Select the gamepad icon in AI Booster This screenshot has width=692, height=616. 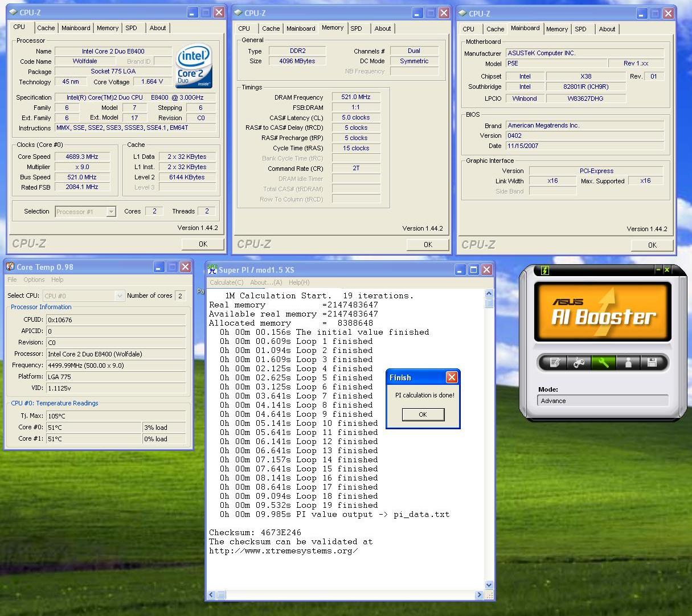pos(579,362)
